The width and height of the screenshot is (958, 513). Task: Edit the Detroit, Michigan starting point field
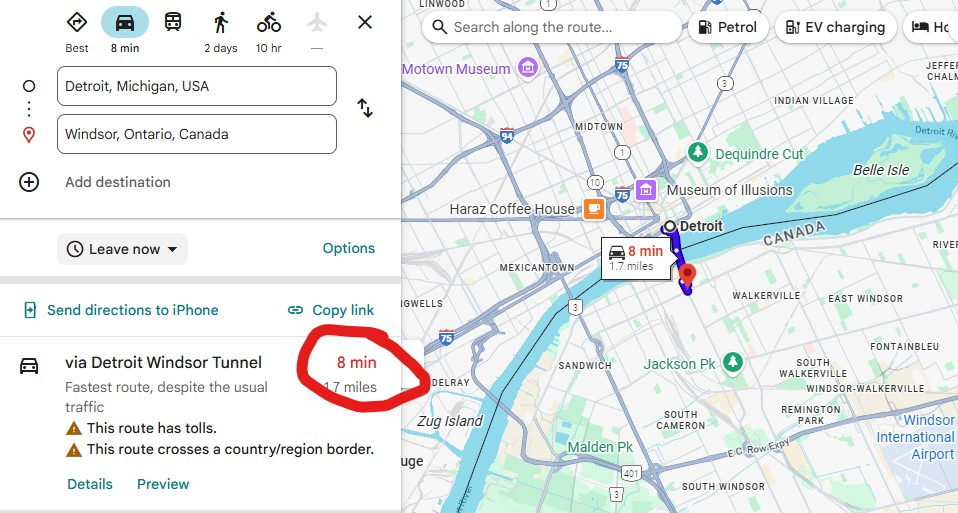tap(196, 86)
